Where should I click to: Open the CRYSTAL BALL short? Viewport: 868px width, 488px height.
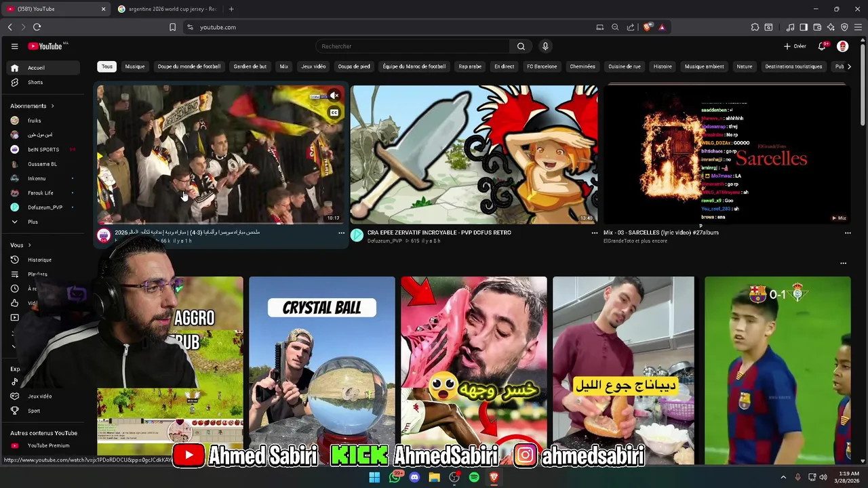(x=321, y=369)
